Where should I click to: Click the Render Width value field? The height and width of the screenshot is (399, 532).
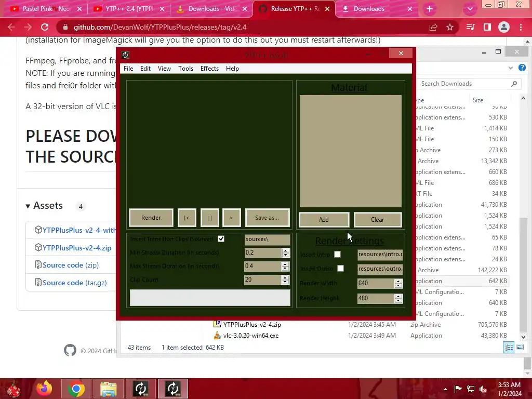click(x=376, y=283)
